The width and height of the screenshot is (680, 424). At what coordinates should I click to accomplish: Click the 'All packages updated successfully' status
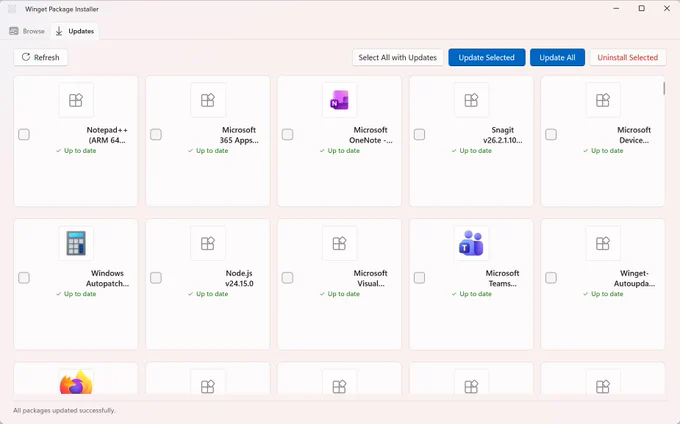coord(64,410)
